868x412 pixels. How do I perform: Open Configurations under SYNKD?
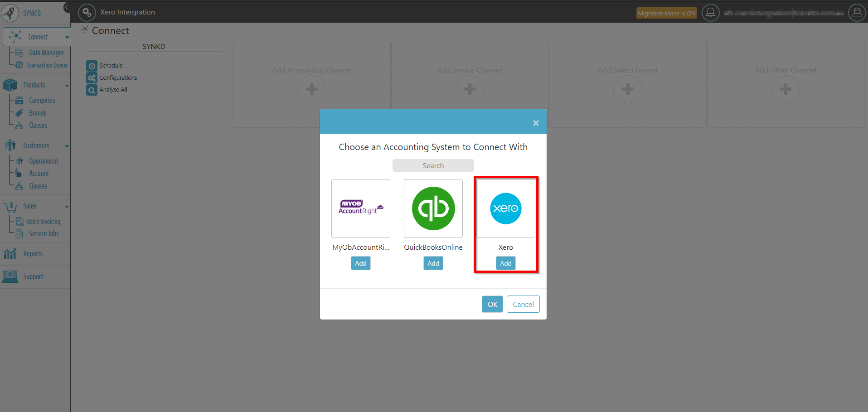point(118,78)
